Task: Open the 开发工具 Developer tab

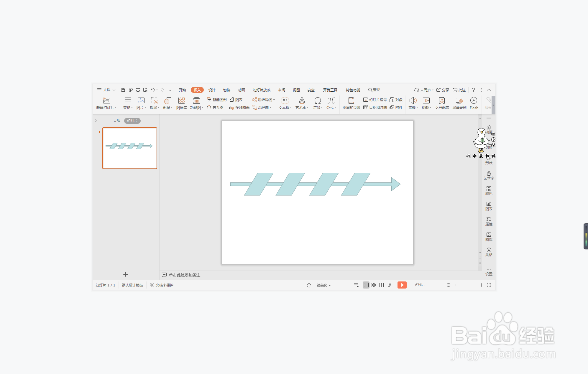Action: [x=330, y=90]
